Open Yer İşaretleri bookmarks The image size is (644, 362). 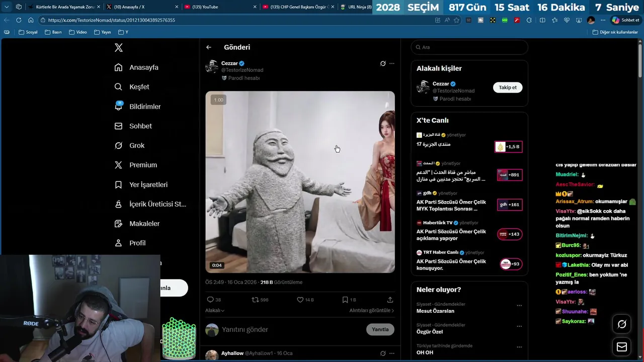[141, 185]
